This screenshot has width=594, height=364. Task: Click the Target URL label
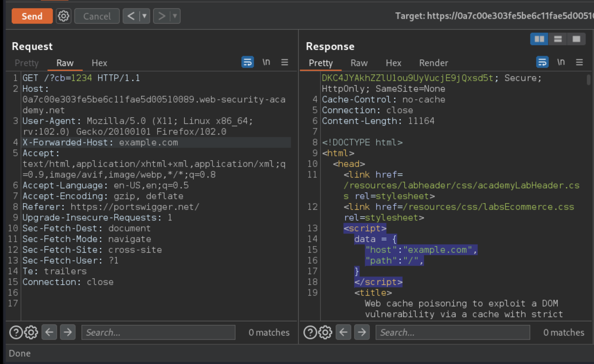494,16
